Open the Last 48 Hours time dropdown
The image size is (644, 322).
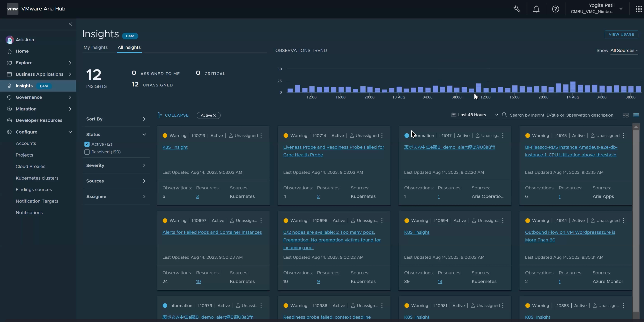click(474, 115)
